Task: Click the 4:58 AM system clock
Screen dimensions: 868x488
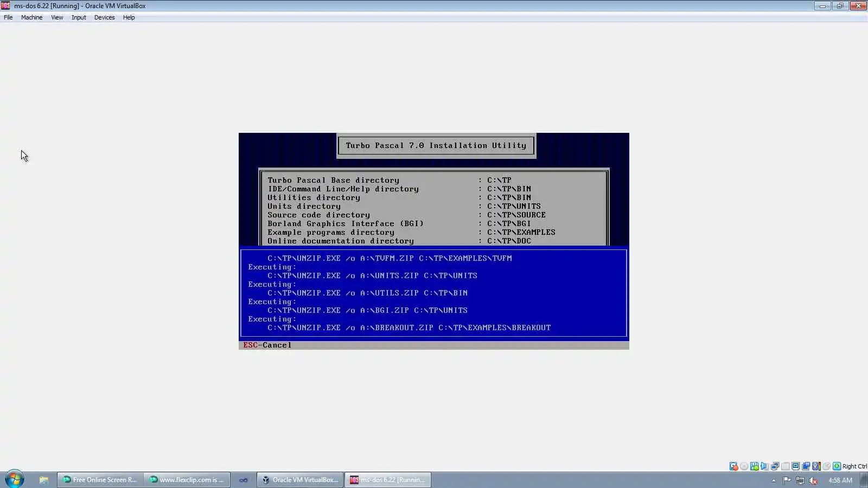Action: 840,480
